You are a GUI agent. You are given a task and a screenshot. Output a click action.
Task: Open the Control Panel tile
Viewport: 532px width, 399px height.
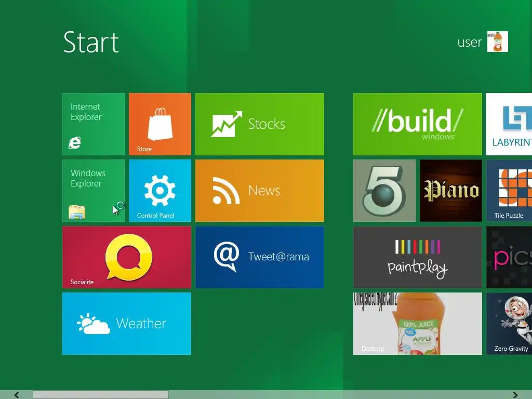tap(160, 191)
